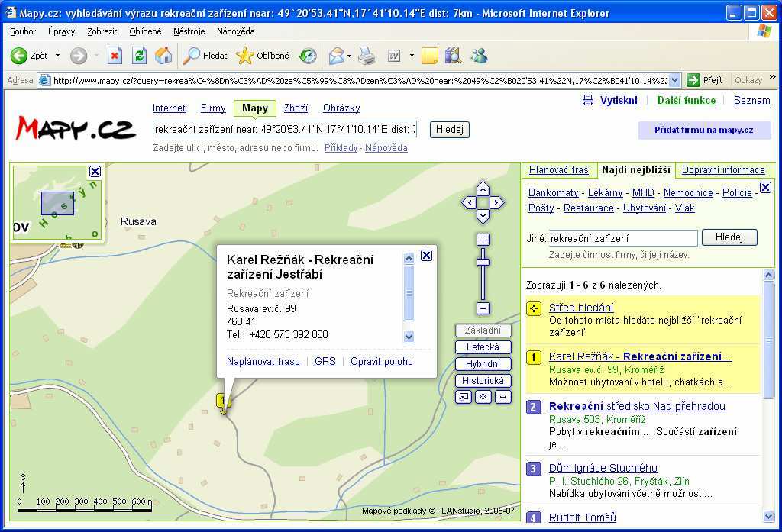Open the Research books toolbar icon
Screen dimensions: 782x532
coord(454,56)
